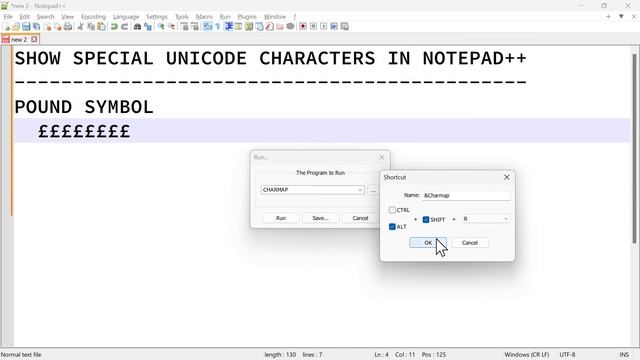Toggle synchronized horizontal scrolling icon
The width and height of the screenshot is (640, 360).
(x=195, y=27)
